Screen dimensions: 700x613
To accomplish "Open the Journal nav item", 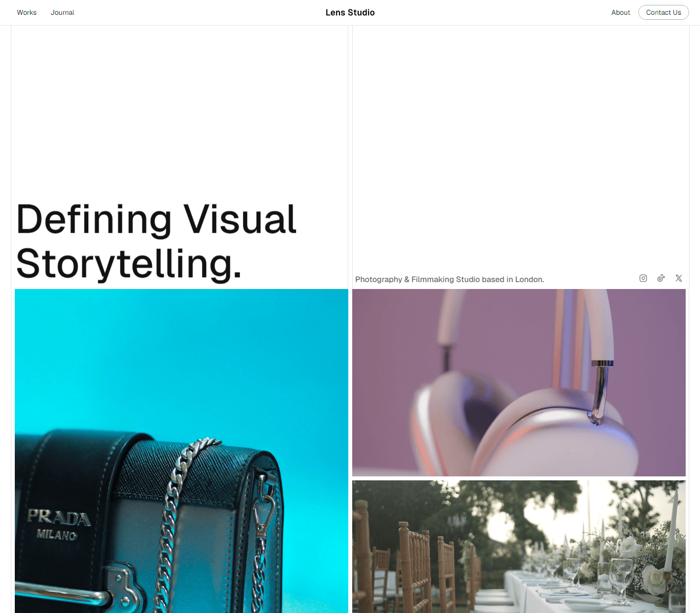I will coord(63,12).
